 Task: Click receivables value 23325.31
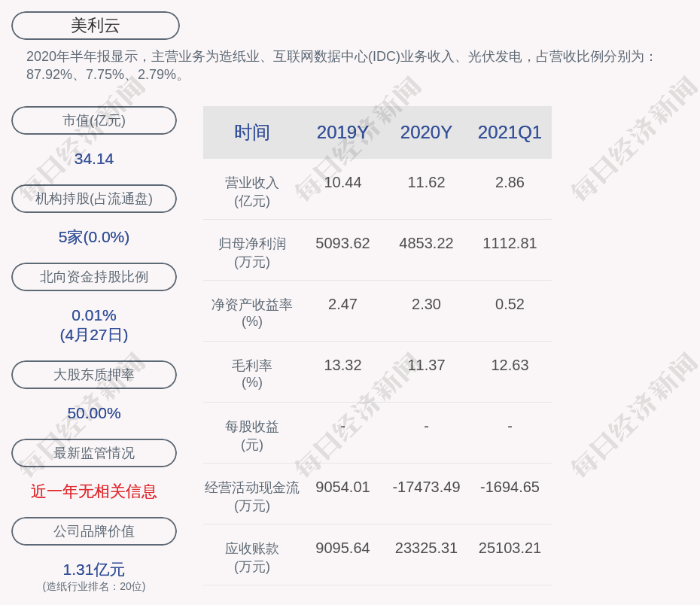click(426, 548)
